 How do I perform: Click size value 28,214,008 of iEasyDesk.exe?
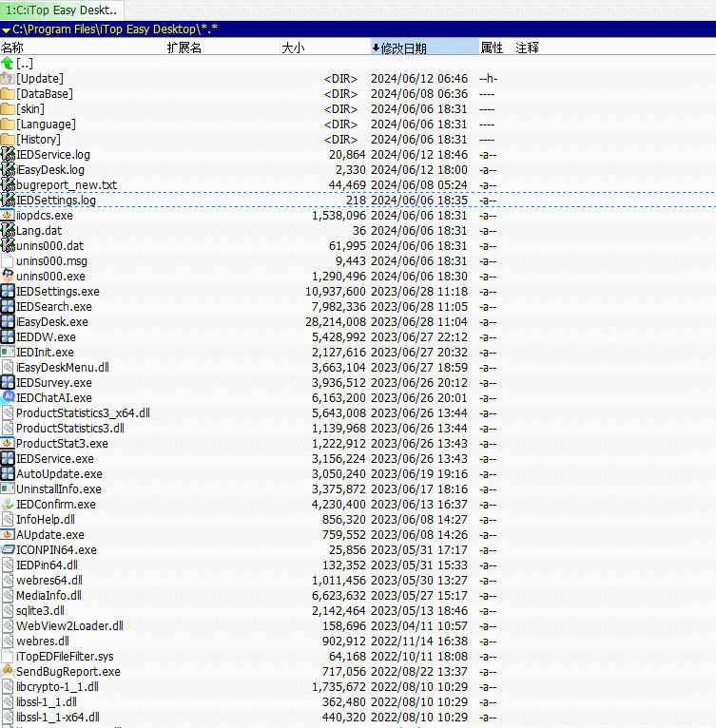336,322
